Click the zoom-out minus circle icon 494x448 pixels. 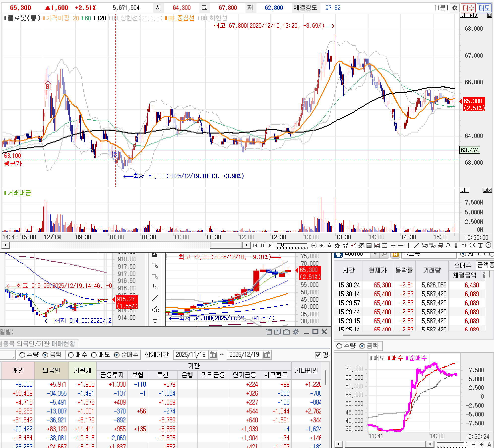click(314, 245)
